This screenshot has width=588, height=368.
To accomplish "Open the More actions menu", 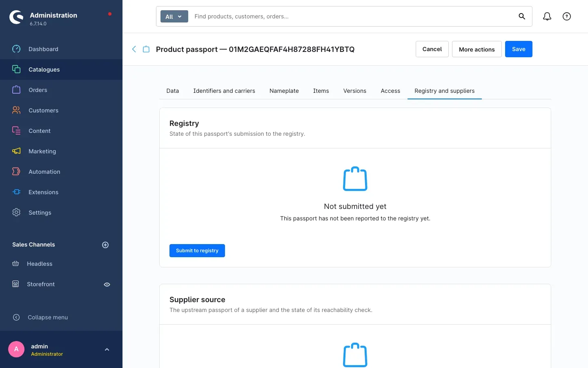I will (x=477, y=49).
